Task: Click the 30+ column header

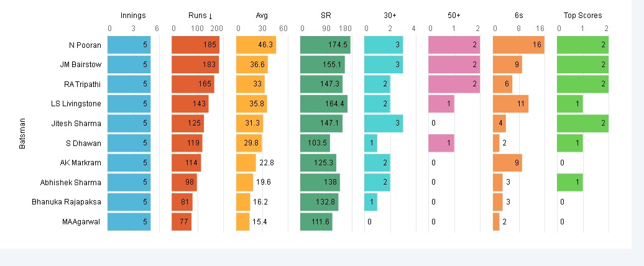Action: pos(388,16)
